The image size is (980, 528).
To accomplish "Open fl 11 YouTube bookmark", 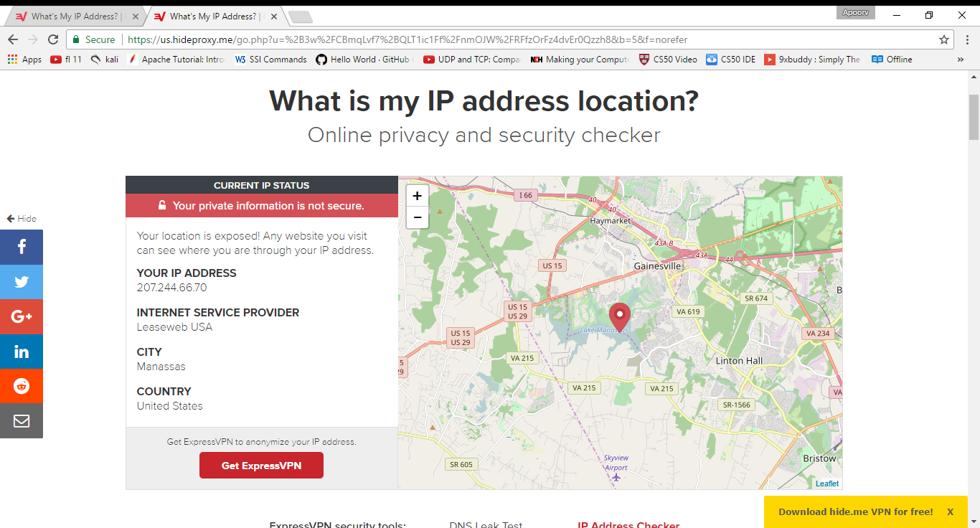I will point(66,60).
